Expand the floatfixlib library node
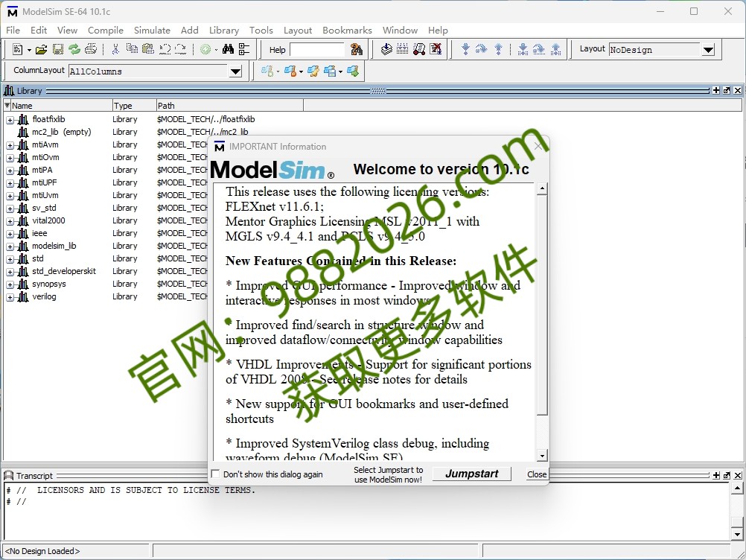Screen dimensions: 746x560 click(x=10, y=120)
